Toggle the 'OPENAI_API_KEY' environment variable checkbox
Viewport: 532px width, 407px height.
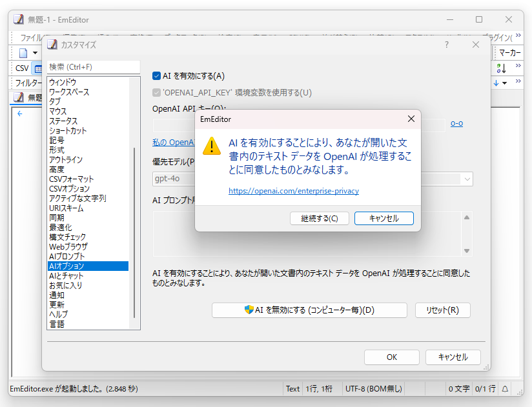coord(156,92)
